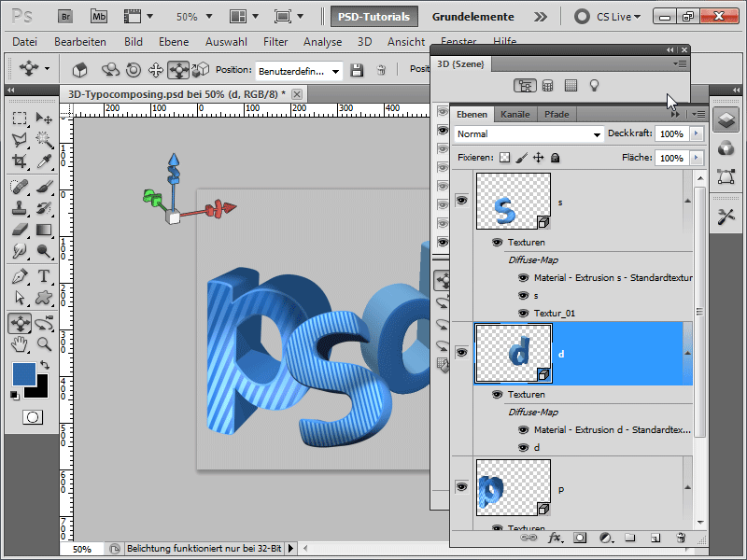The height and width of the screenshot is (560, 747).
Task: Select the Eyedropper tool
Action: tap(44, 161)
